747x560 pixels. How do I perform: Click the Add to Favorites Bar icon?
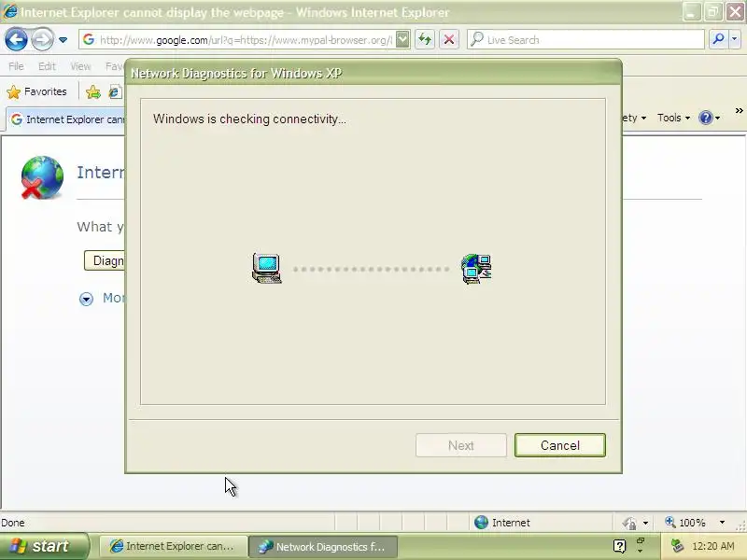click(x=93, y=91)
